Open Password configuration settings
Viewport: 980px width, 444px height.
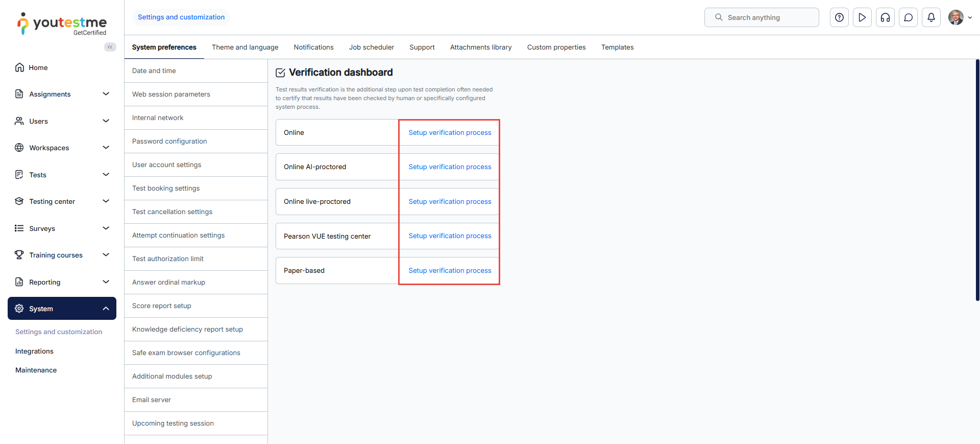point(169,141)
